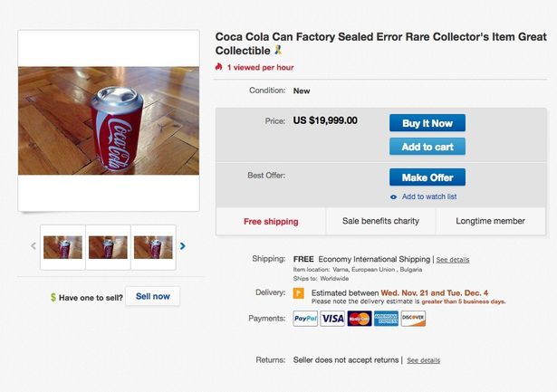Toggle the watch list eye icon
557x392 pixels.
click(x=393, y=196)
